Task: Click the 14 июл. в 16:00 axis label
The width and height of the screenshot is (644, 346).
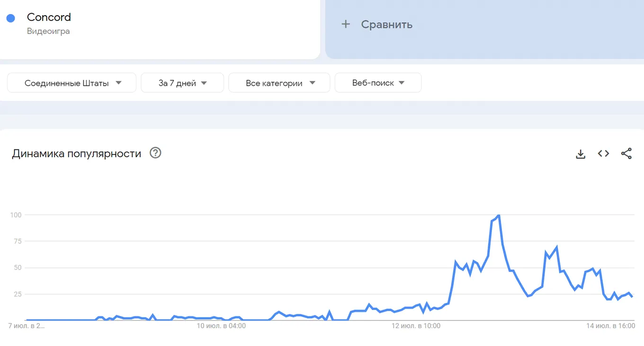Action: pyautogui.click(x=611, y=326)
